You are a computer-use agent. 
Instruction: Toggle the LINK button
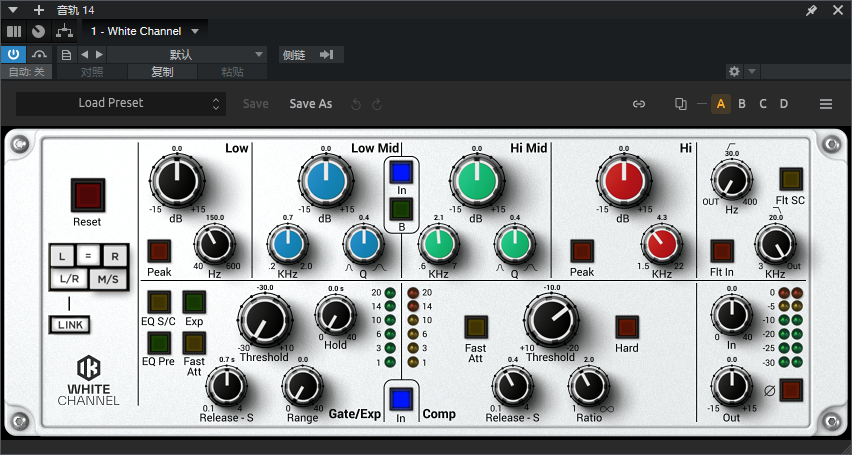[70, 325]
